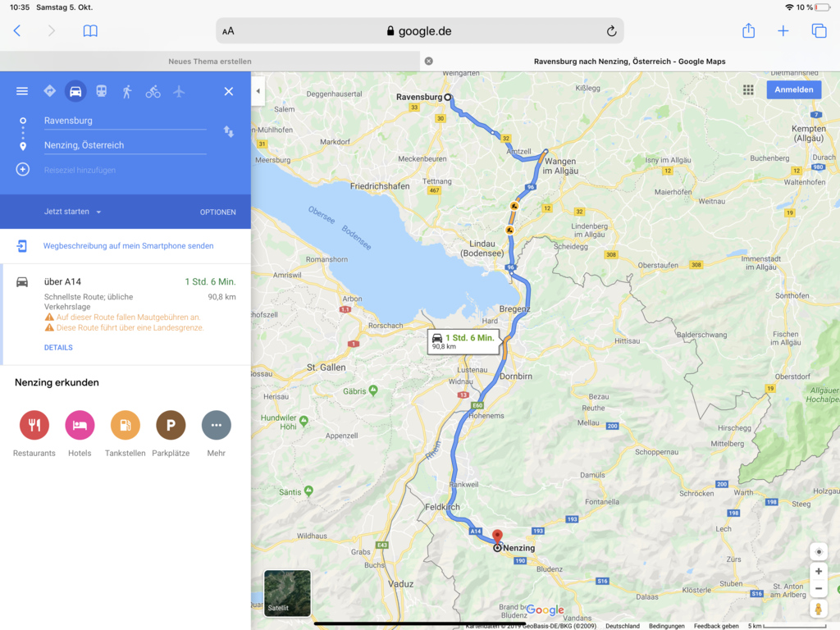Zoom in the map with plus
The height and width of the screenshot is (630, 840).
[819, 571]
